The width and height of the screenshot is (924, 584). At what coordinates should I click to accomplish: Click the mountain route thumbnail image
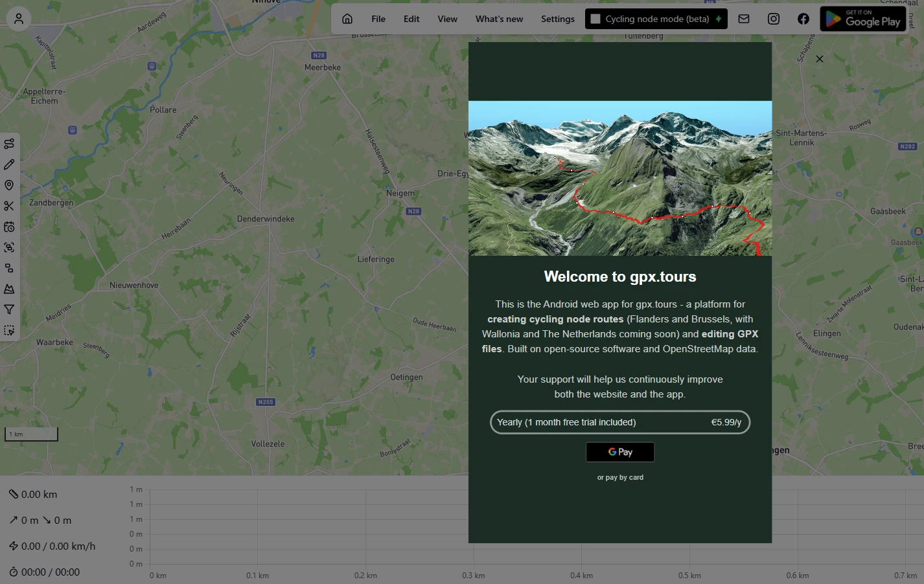(x=620, y=178)
